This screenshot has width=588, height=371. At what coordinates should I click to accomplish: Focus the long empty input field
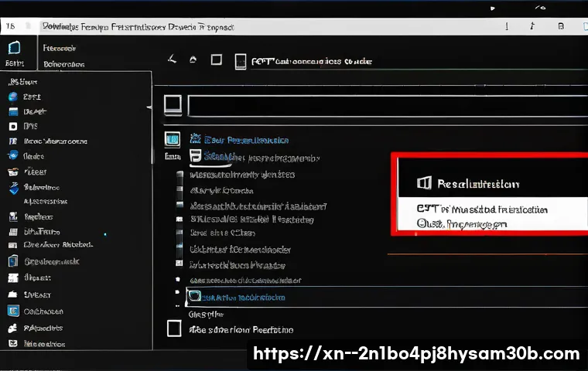[x=388, y=107]
